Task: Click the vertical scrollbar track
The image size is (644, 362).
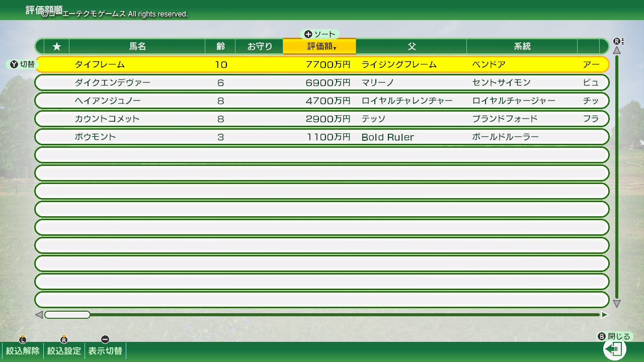Action: 617,177
